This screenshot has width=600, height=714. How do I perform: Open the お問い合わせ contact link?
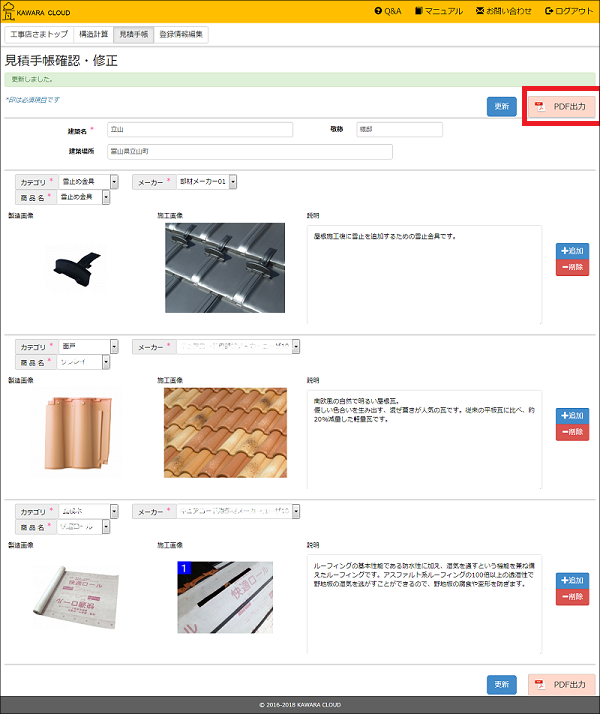(x=504, y=11)
